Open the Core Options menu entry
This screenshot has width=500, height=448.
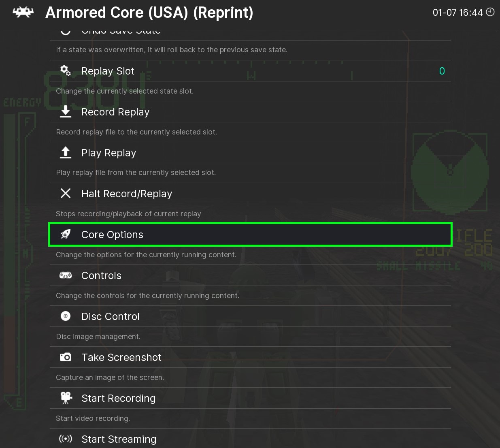[x=112, y=235]
